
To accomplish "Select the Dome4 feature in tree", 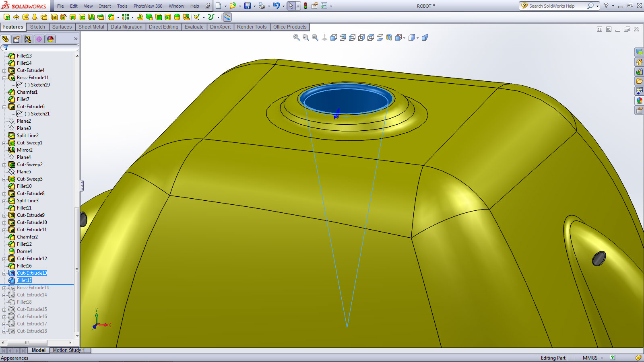I will tap(24, 251).
